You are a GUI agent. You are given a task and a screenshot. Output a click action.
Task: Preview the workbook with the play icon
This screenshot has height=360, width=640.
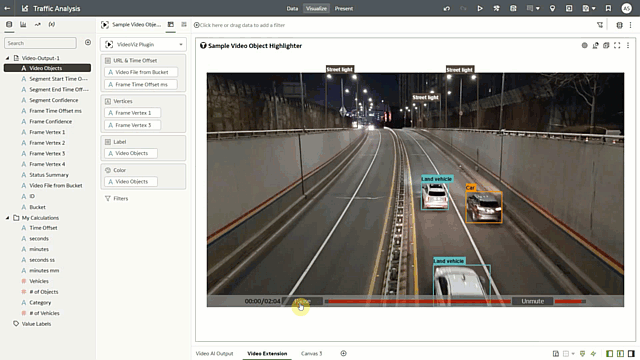(x=480, y=8)
